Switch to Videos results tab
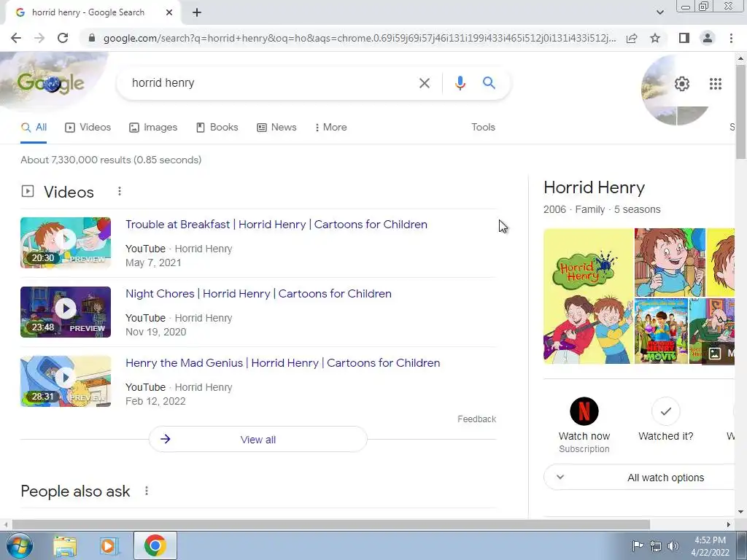The image size is (747, 560). point(88,127)
